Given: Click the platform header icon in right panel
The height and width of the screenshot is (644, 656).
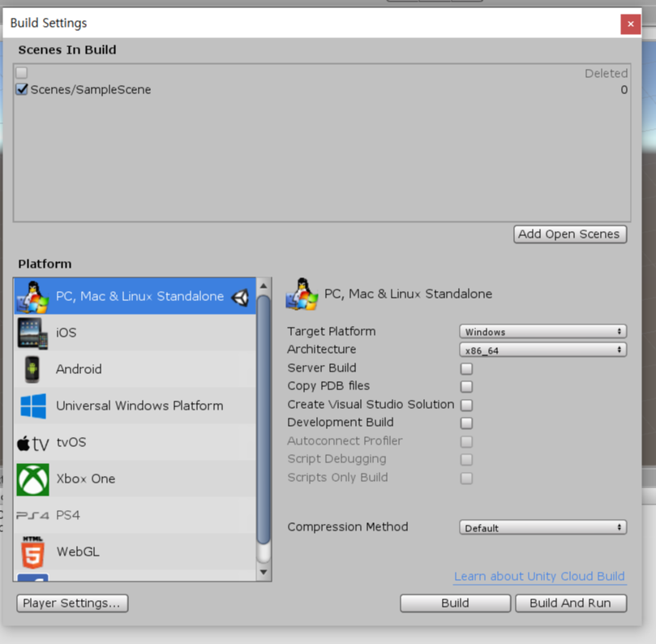Looking at the screenshot, I should (x=302, y=294).
